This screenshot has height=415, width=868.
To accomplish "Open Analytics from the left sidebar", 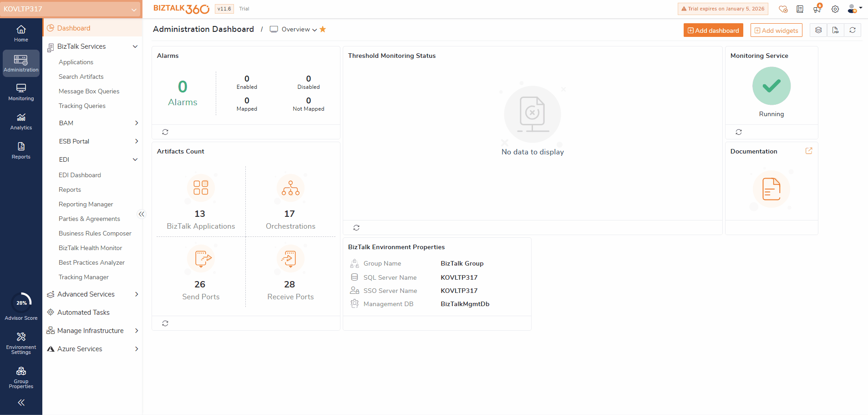I will tap(20, 121).
